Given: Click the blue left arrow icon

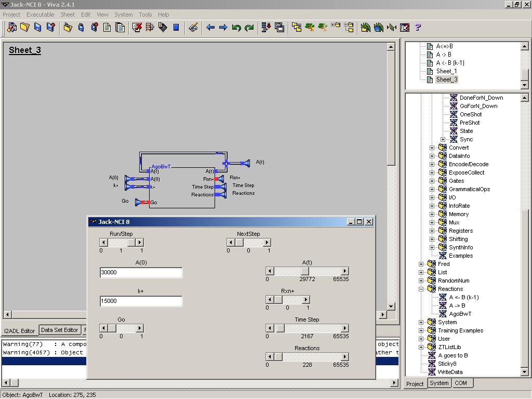Looking at the screenshot, I should 210,28.
